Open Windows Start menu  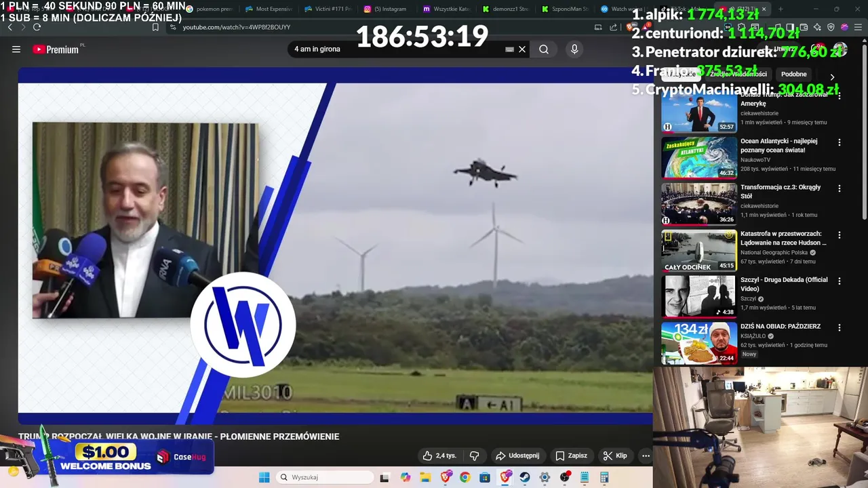(264, 477)
